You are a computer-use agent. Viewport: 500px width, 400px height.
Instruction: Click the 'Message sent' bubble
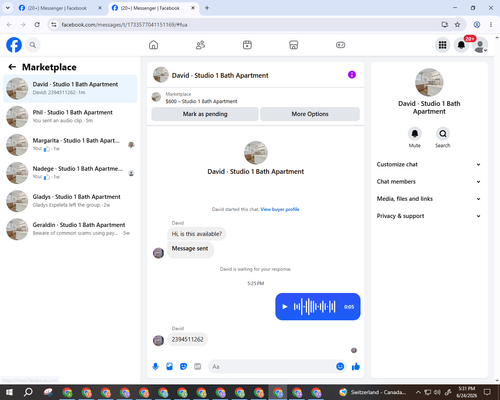click(190, 249)
